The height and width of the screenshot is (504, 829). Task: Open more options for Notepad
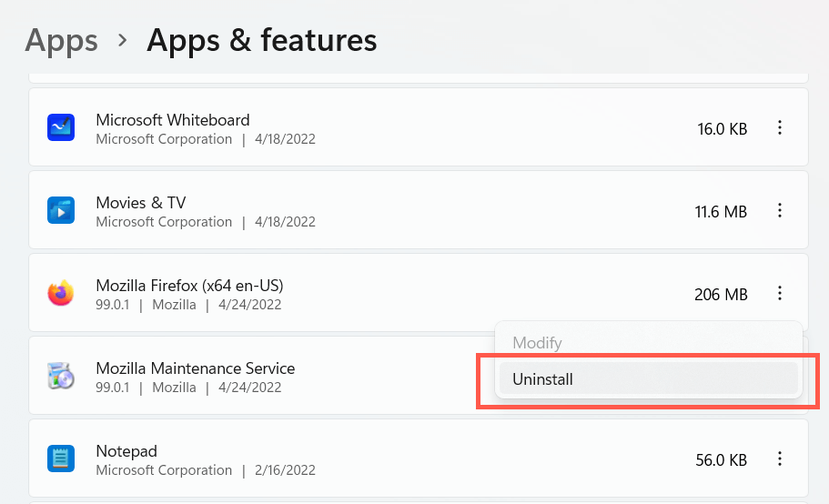click(780, 459)
